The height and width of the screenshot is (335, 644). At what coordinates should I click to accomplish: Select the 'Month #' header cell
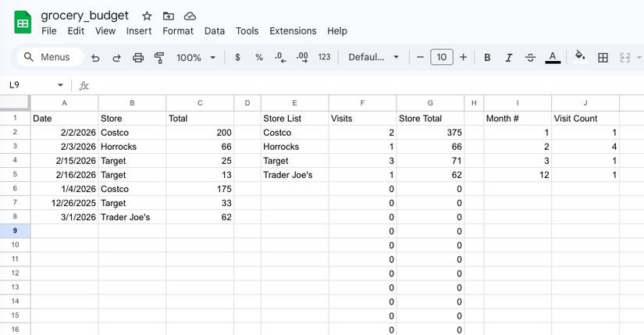(x=518, y=119)
